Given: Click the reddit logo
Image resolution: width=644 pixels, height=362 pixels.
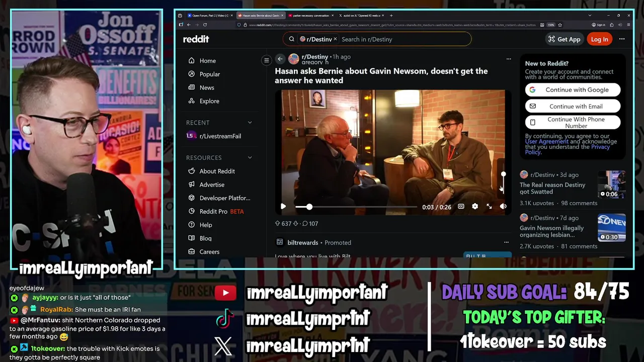Looking at the screenshot, I should [x=196, y=39].
